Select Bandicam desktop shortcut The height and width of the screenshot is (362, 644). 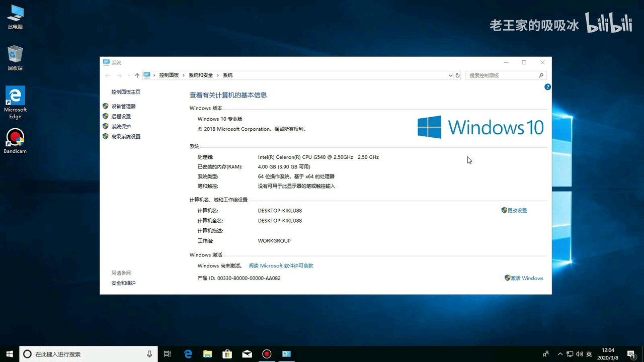tap(16, 141)
